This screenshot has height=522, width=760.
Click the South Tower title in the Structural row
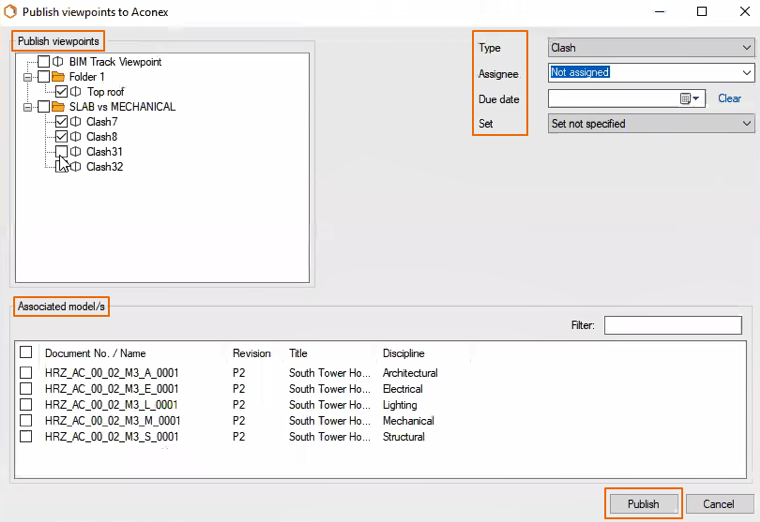click(x=330, y=437)
